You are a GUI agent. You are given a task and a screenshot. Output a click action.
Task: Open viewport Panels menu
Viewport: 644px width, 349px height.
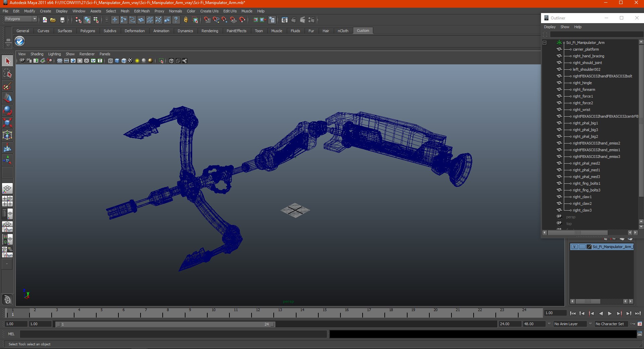coord(105,54)
